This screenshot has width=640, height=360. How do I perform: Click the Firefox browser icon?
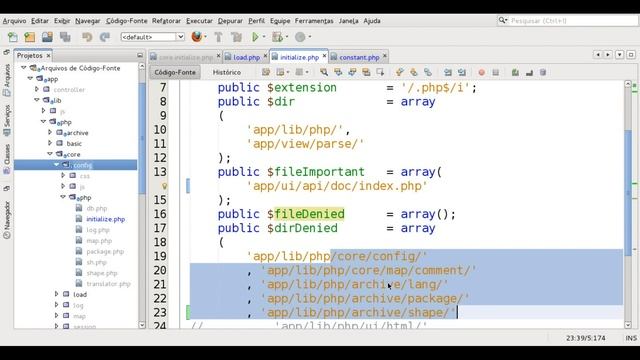197,37
